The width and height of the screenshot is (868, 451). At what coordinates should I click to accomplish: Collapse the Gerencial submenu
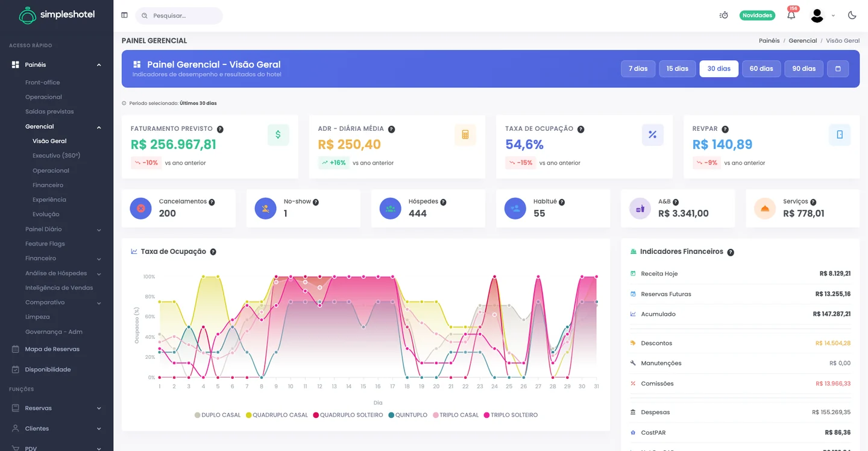point(63,127)
